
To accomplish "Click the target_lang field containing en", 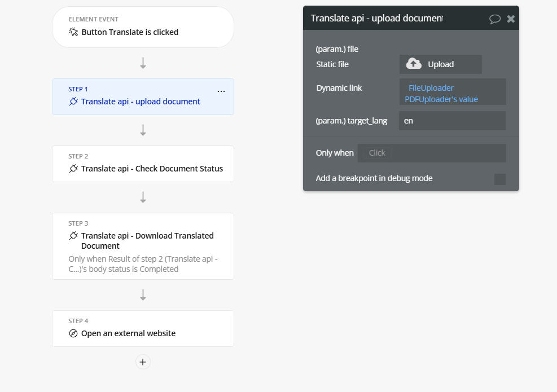I will point(452,121).
